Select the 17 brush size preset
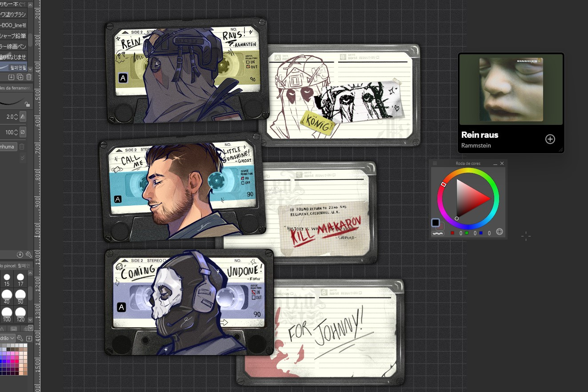Image resolution: width=588 pixels, height=392 pixels. coord(20,280)
